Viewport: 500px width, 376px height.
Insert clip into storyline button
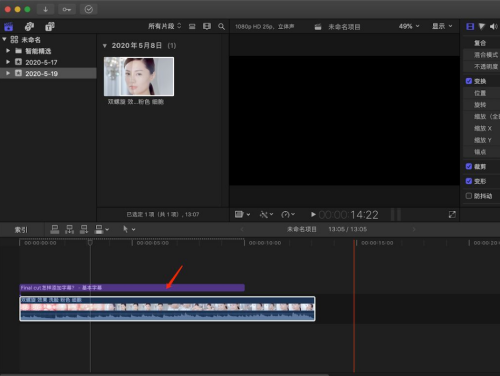point(69,229)
